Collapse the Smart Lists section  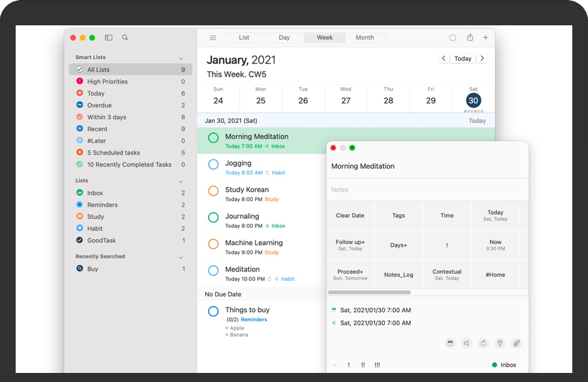(x=181, y=58)
